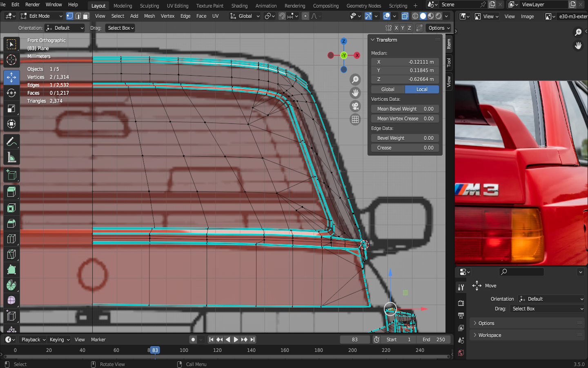Select the Move tool in toolbar
588x368 pixels.
pos(11,77)
